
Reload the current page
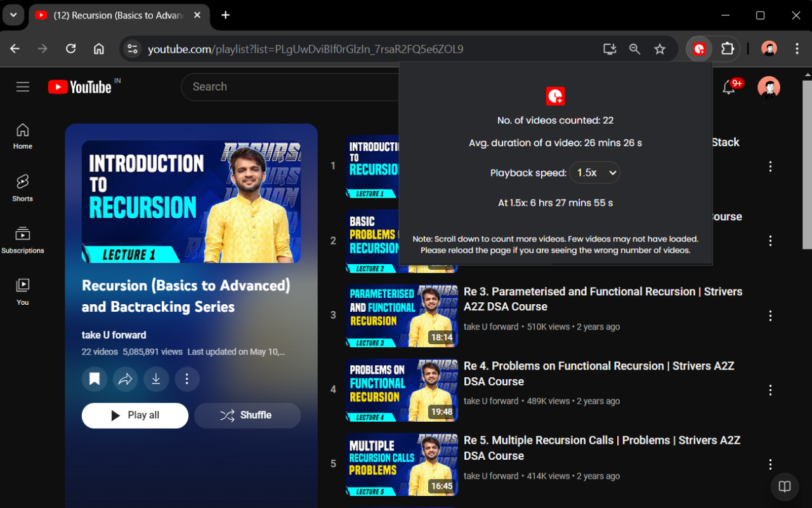pyautogui.click(x=71, y=49)
